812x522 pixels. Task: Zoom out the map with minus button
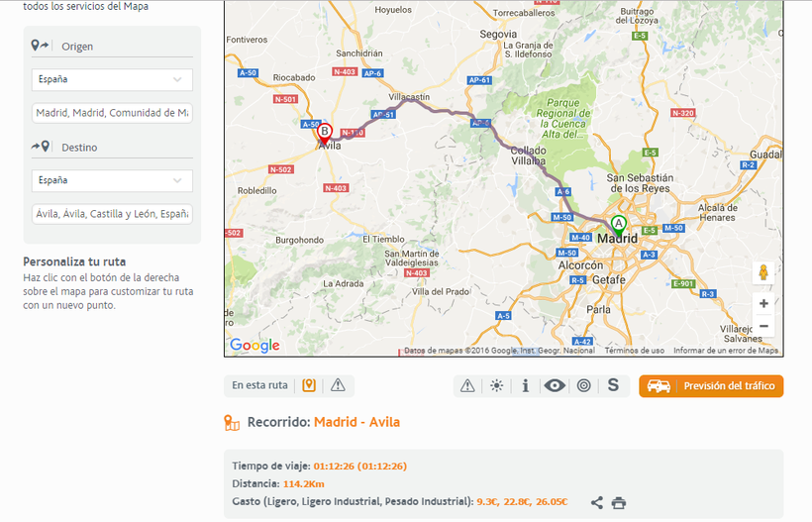(763, 326)
